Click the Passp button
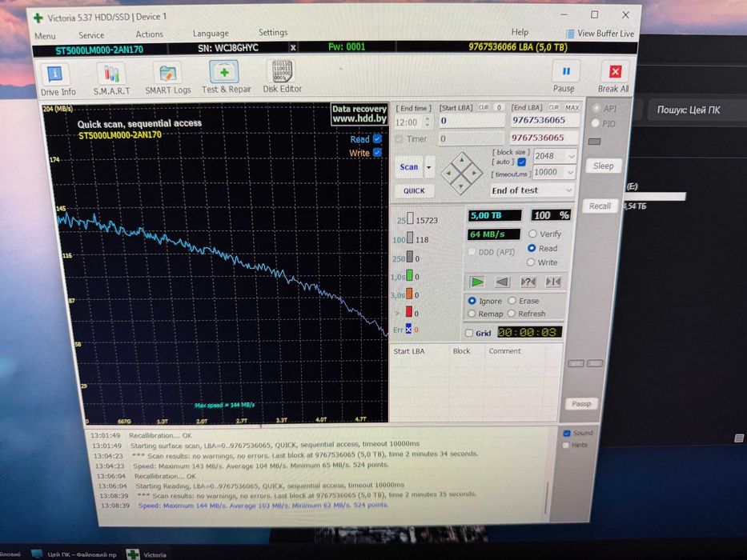The height and width of the screenshot is (560, 747). pos(581,404)
